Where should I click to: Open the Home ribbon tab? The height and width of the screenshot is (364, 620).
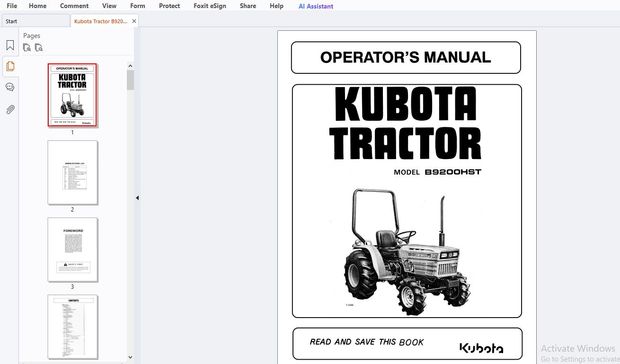point(38,6)
